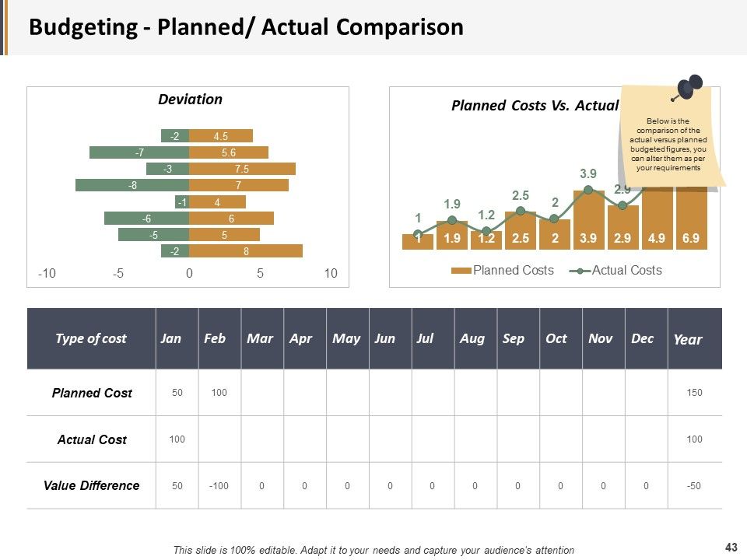Select the Planned Cost February cell showing 100

coord(219,392)
